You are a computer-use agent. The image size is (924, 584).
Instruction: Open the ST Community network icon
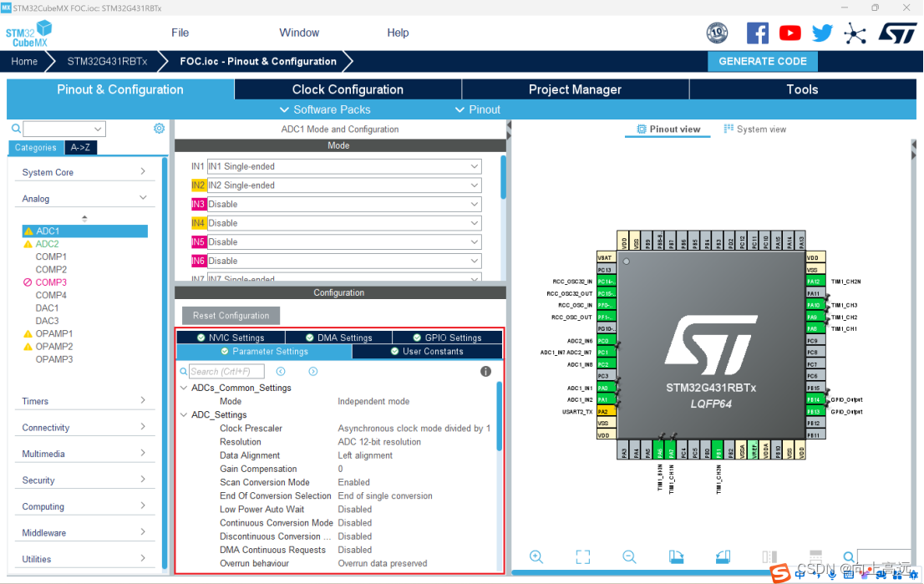tap(855, 33)
